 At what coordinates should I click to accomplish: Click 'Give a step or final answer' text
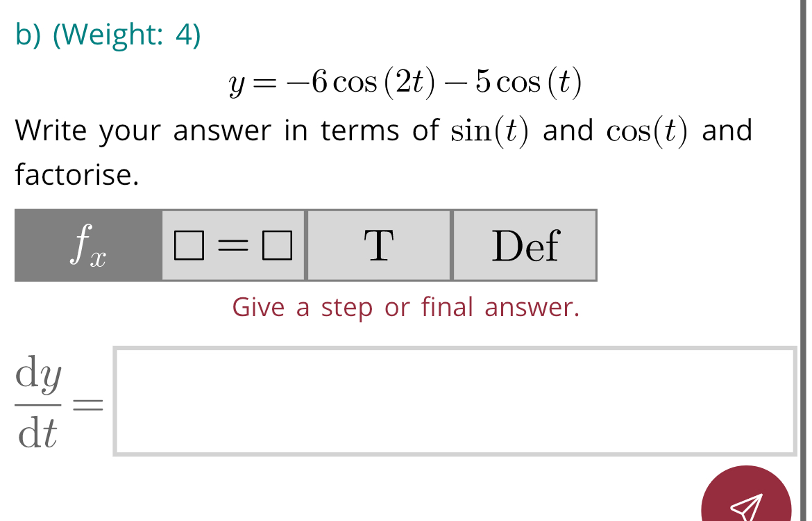(x=406, y=308)
